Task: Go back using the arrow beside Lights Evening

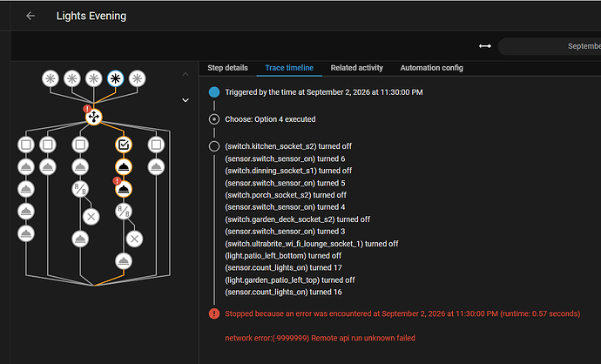Action: click(x=30, y=16)
